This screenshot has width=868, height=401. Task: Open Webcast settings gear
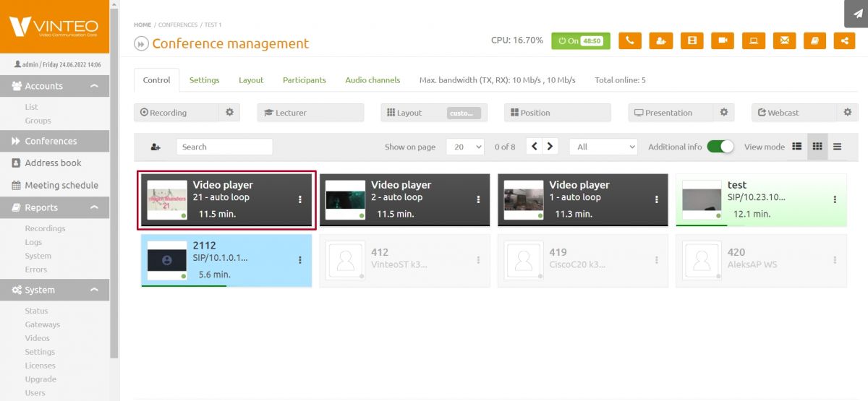pos(848,113)
